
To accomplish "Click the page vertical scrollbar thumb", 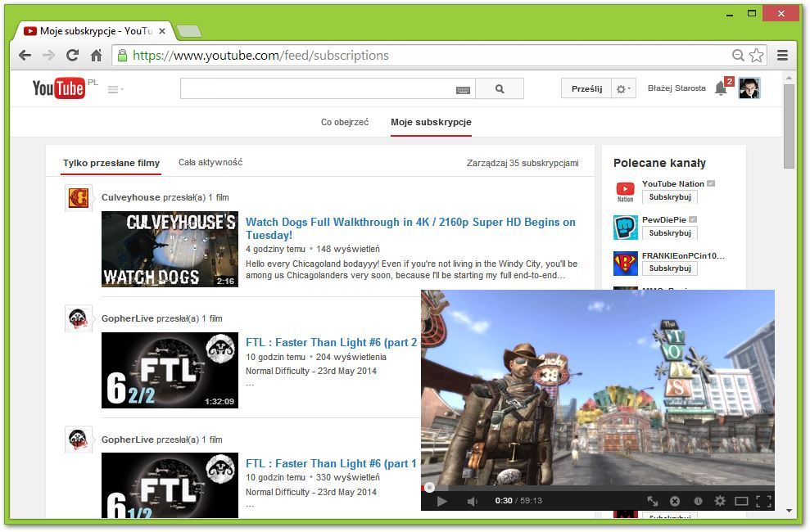I will coord(789,126).
